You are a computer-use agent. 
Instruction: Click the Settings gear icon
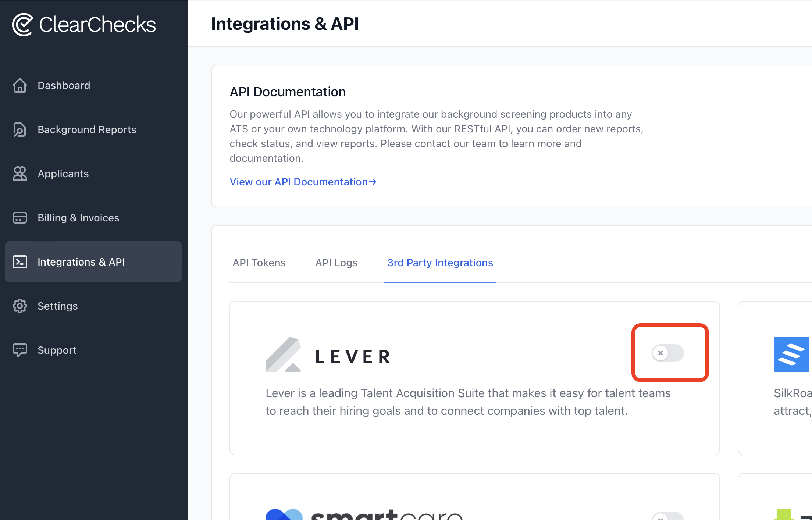pos(20,306)
